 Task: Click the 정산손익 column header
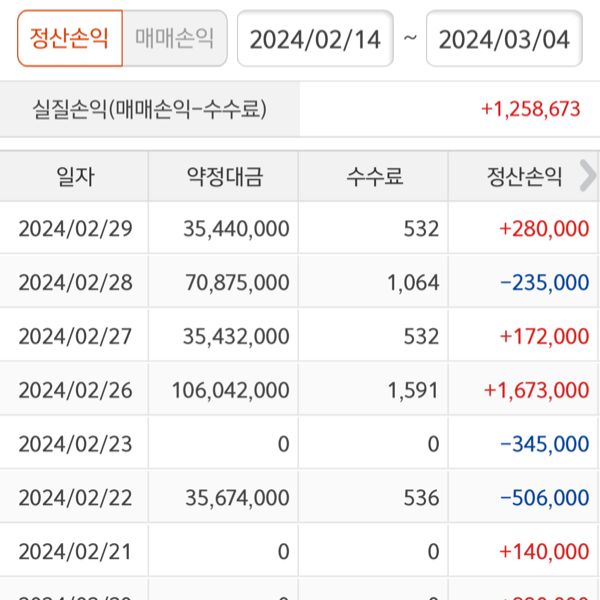point(520,177)
